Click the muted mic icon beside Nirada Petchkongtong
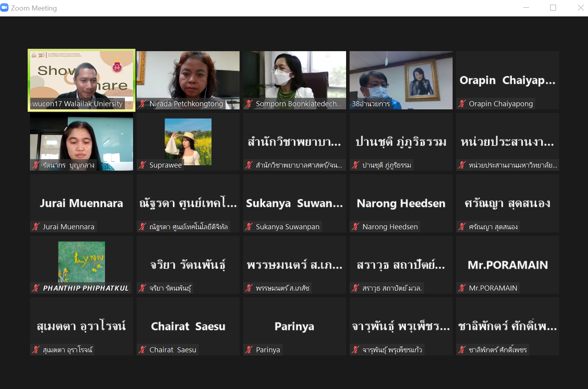 [143, 104]
